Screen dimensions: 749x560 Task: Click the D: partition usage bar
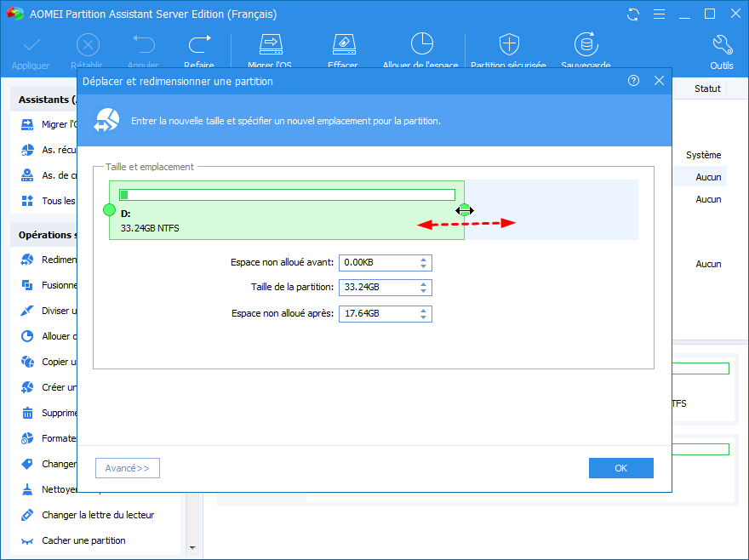click(x=287, y=195)
